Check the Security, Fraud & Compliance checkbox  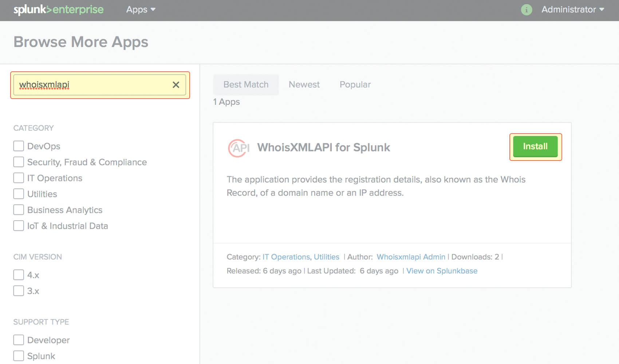pyautogui.click(x=19, y=162)
